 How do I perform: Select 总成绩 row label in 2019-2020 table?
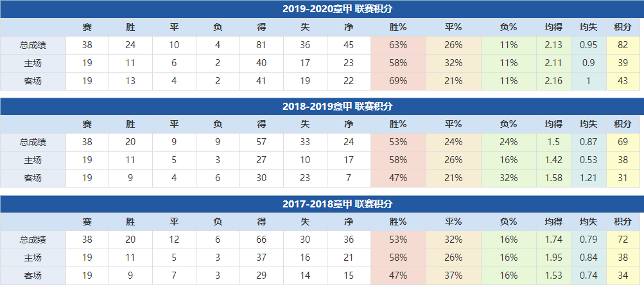[33, 45]
